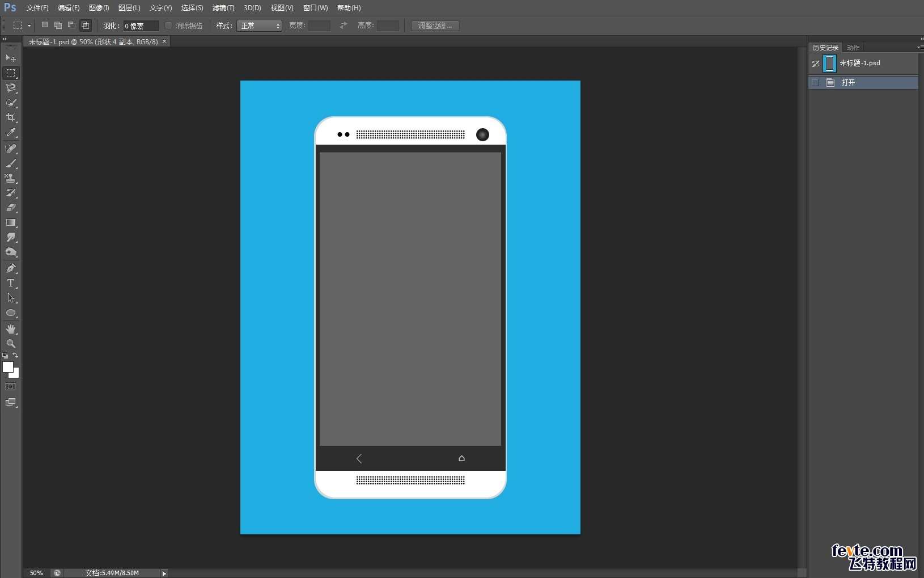Click the status bar share icon
924x578 pixels.
[57, 573]
